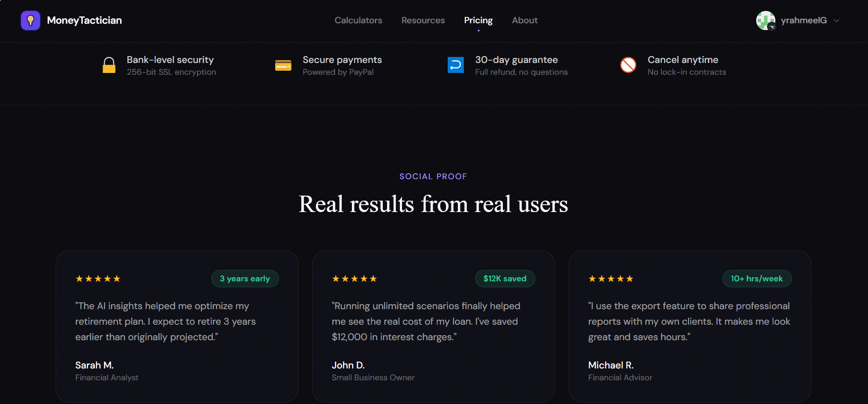This screenshot has height=404, width=868.
Task: Open the Resources navigation menu
Action: (x=423, y=21)
